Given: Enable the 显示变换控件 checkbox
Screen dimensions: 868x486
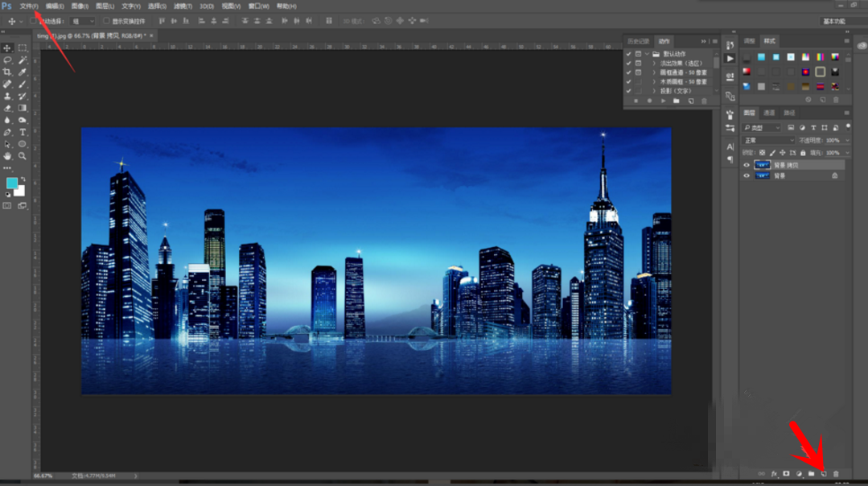Looking at the screenshot, I should (x=106, y=21).
